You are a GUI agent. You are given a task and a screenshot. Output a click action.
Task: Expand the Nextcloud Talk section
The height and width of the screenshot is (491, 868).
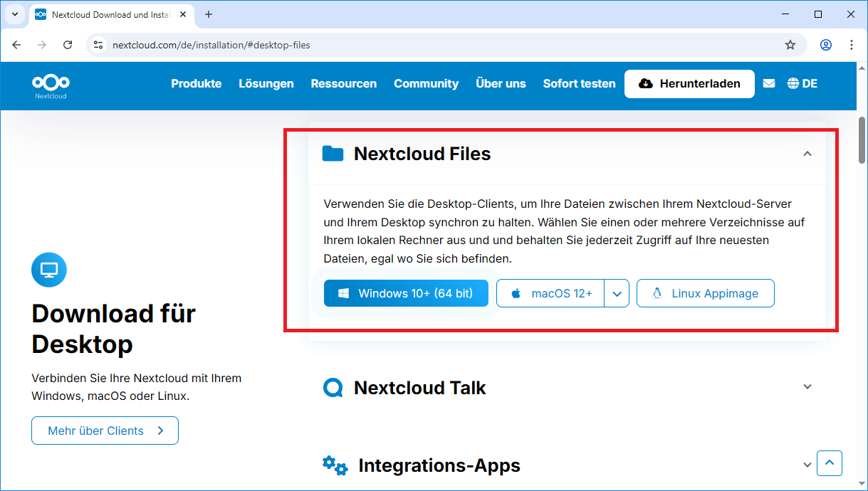(807, 387)
